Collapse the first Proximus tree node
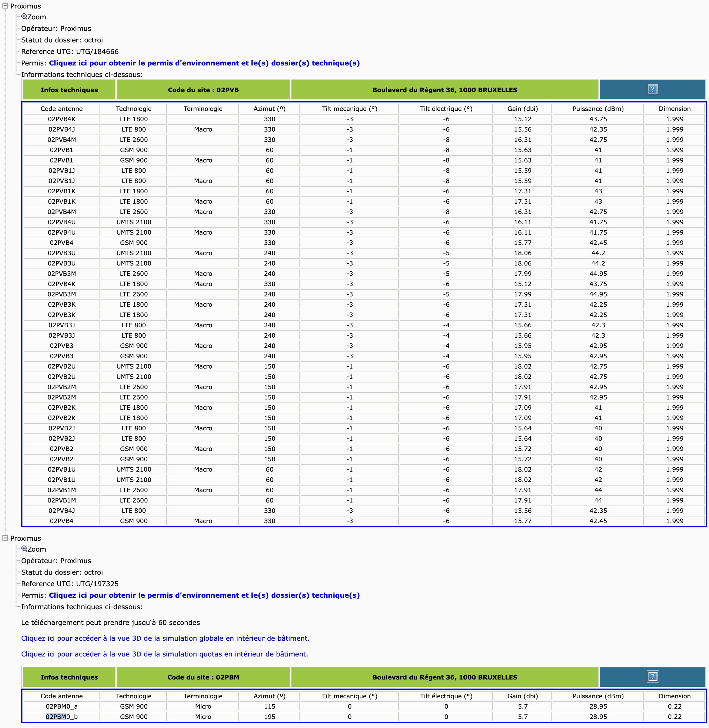The image size is (709, 728). coord(5,5)
